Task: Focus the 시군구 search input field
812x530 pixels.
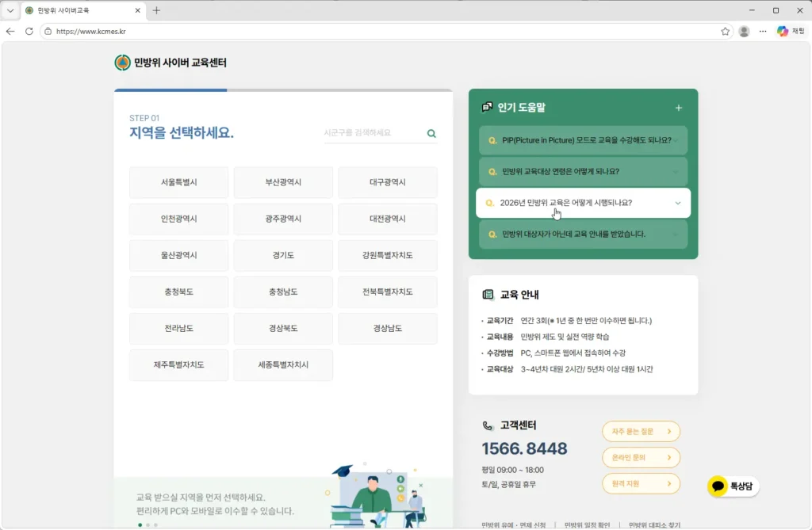Action: tap(373, 133)
